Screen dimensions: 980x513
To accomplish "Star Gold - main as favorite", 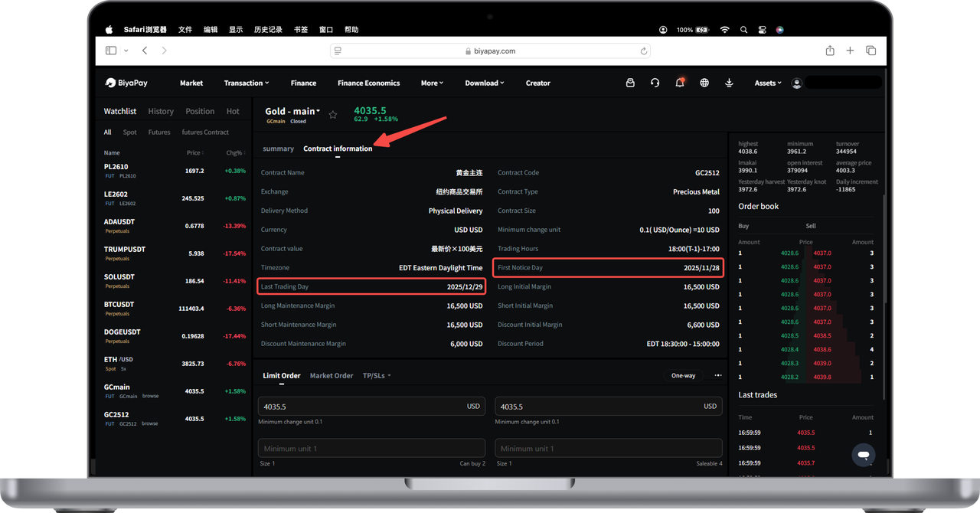I will point(332,115).
